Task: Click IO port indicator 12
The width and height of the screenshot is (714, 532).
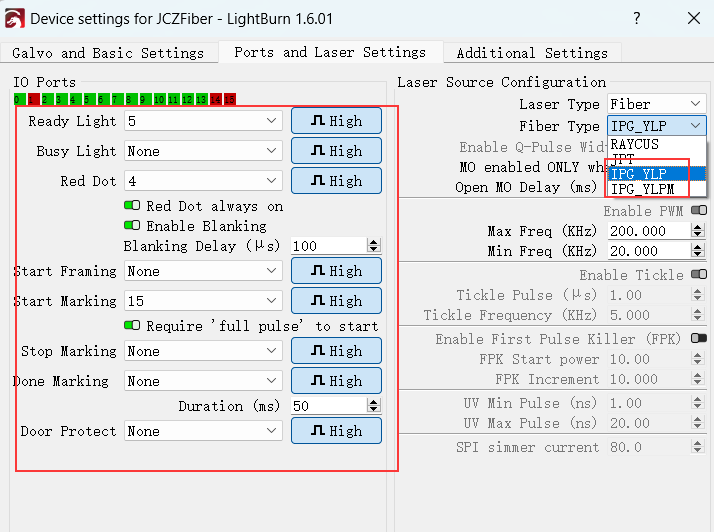Action: (187, 99)
